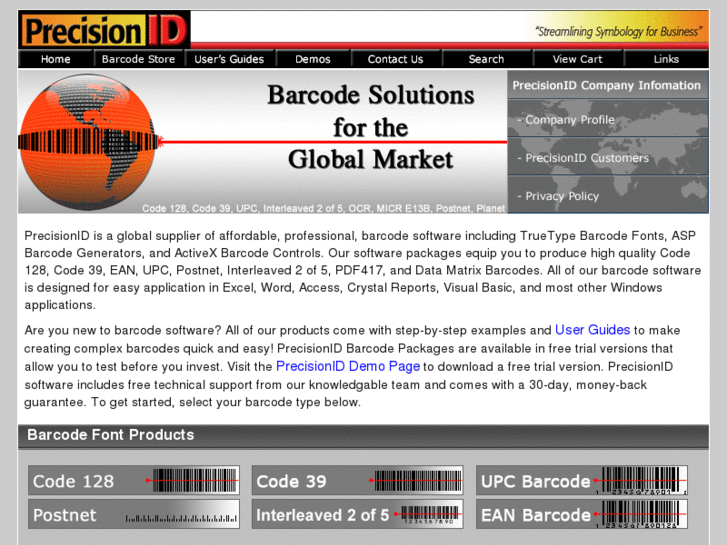Screen dimensions: 727x545
Task: Select the Postnet barcode product
Action: pos(134,514)
